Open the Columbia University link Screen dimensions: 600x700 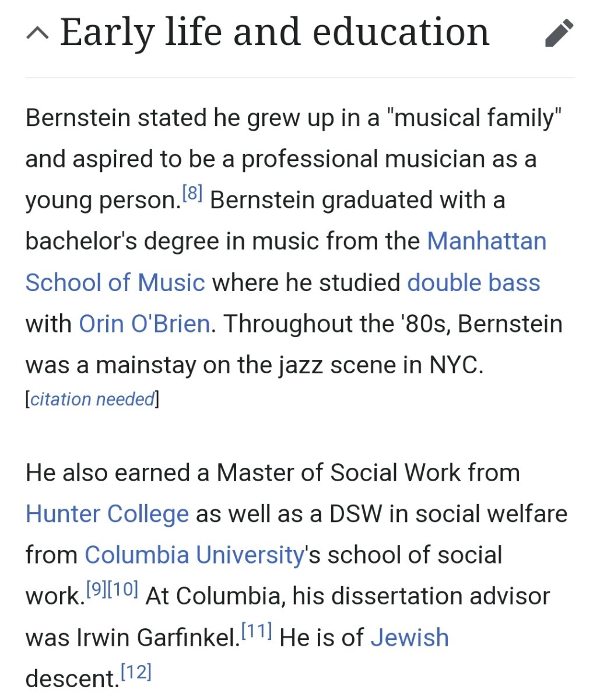click(194, 555)
